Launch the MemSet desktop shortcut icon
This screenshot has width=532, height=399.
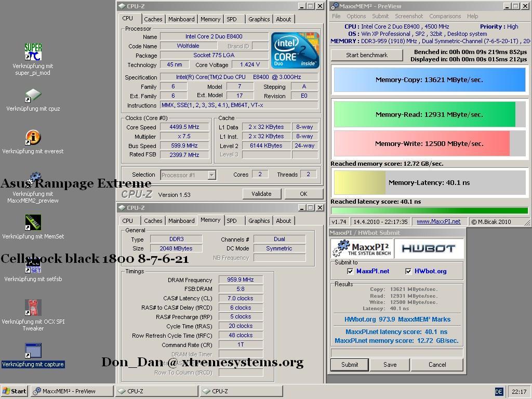[33, 222]
